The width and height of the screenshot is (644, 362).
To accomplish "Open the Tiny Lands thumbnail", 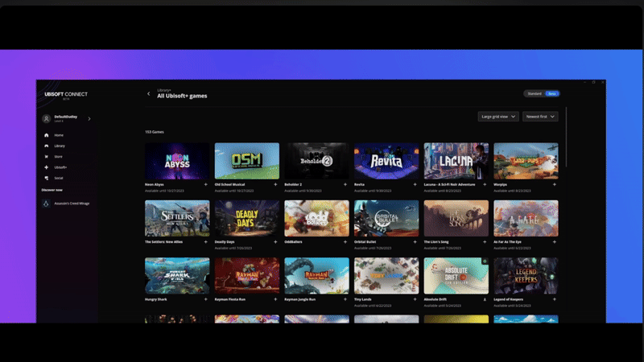I will (x=386, y=276).
